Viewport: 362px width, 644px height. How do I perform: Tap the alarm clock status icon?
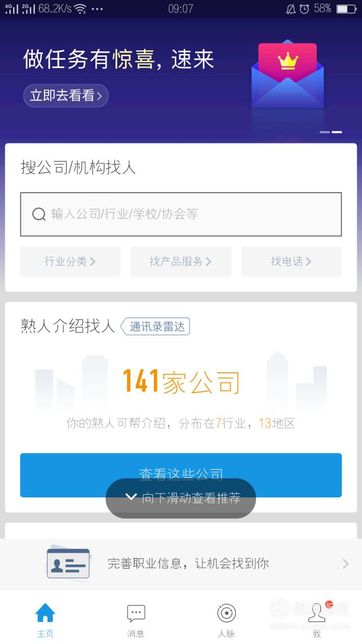304,8
